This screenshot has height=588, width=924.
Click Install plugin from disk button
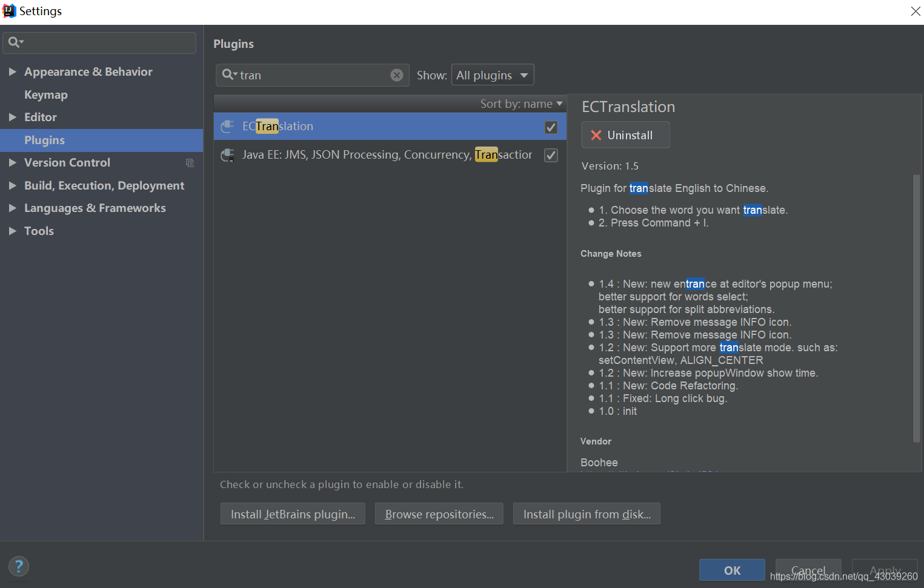pos(587,514)
